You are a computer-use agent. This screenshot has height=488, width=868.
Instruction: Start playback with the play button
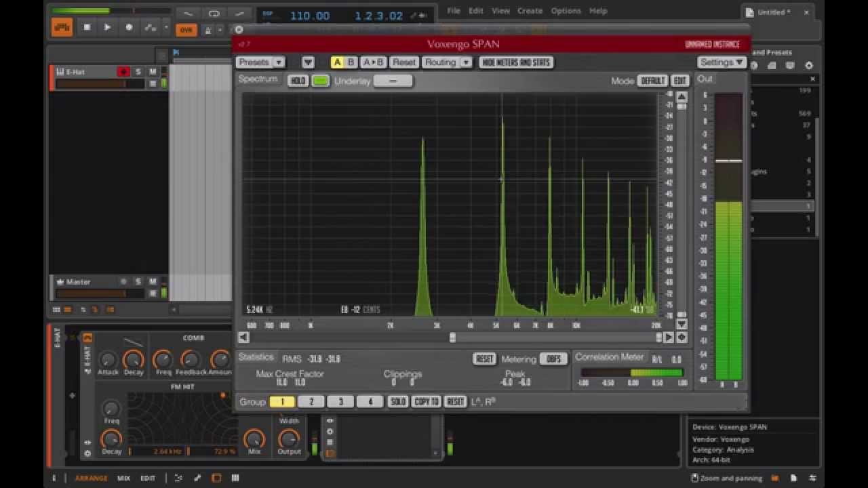coord(107,27)
